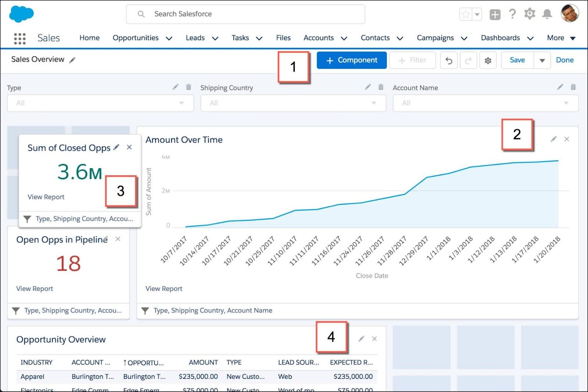Edit the Opportunity Overview table component

click(361, 339)
